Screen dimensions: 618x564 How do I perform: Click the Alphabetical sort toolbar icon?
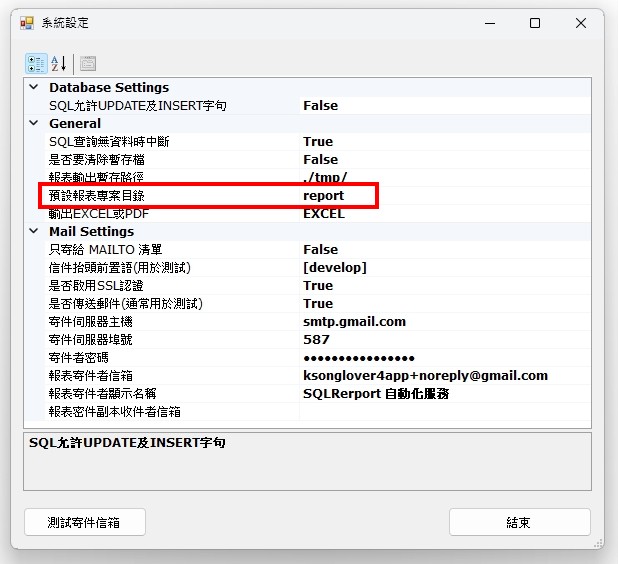point(58,63)
